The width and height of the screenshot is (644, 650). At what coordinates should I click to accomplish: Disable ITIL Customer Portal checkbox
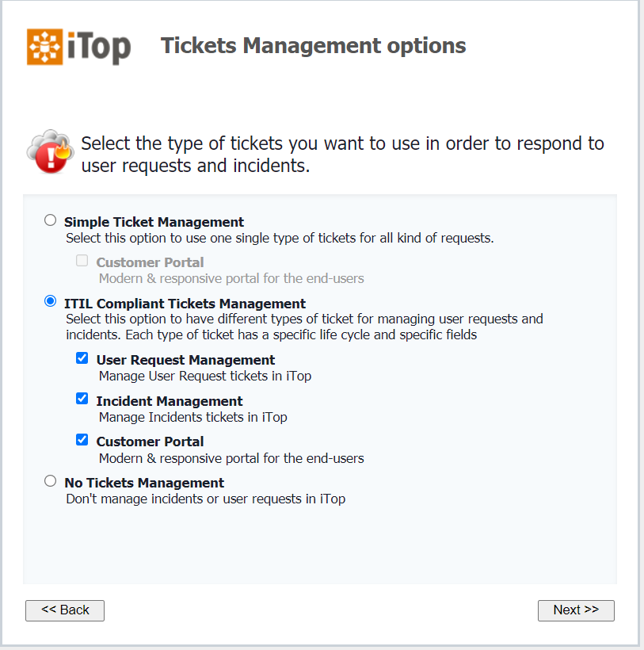click(x=82, y=439)
